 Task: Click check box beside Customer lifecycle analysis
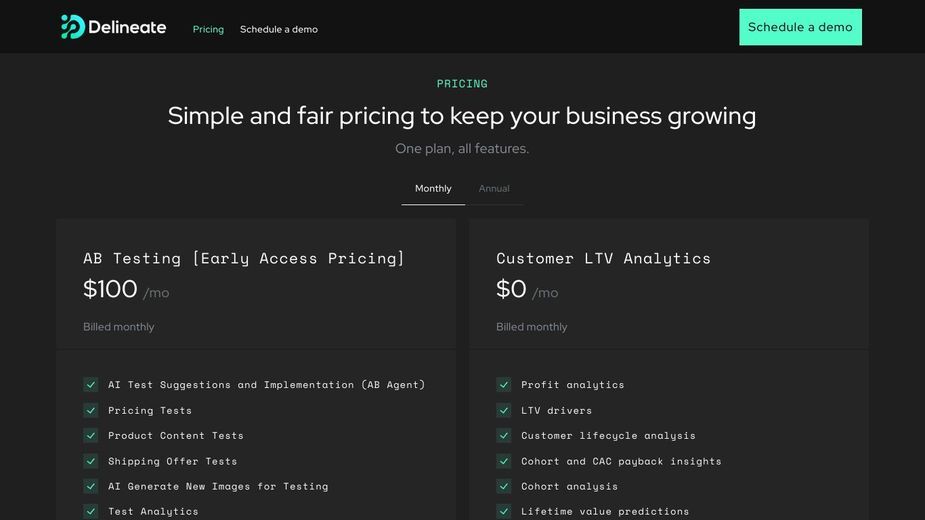(x=504, y=436)
